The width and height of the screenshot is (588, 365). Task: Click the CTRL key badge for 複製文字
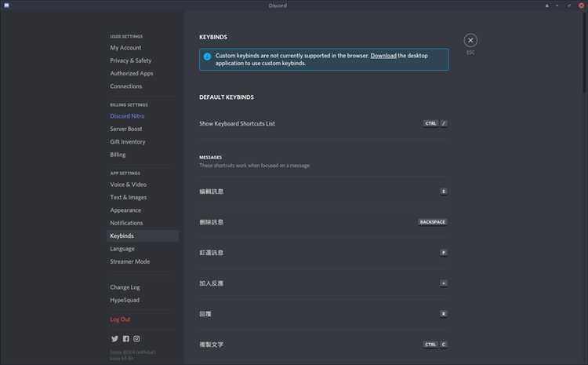click(430, 345)
